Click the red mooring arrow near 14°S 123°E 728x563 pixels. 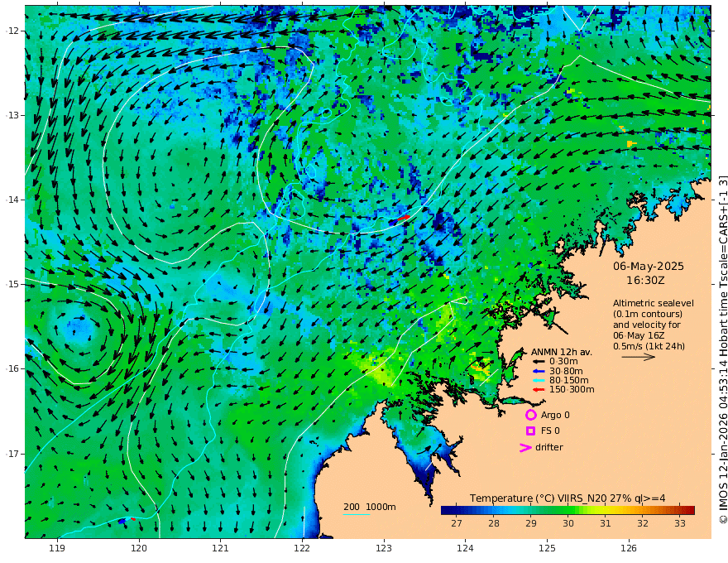coord(405,218)
